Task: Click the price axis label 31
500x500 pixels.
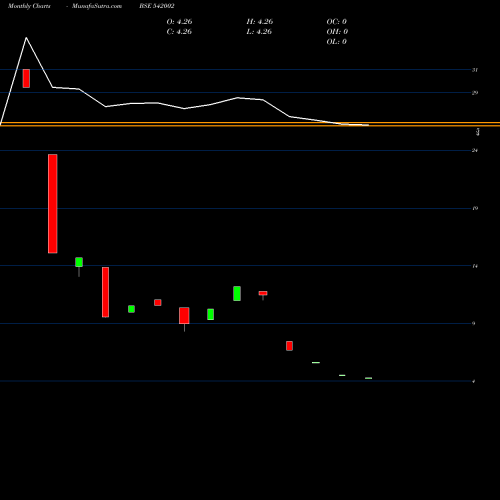Action: pyautogui.click(x=475, y=70)
